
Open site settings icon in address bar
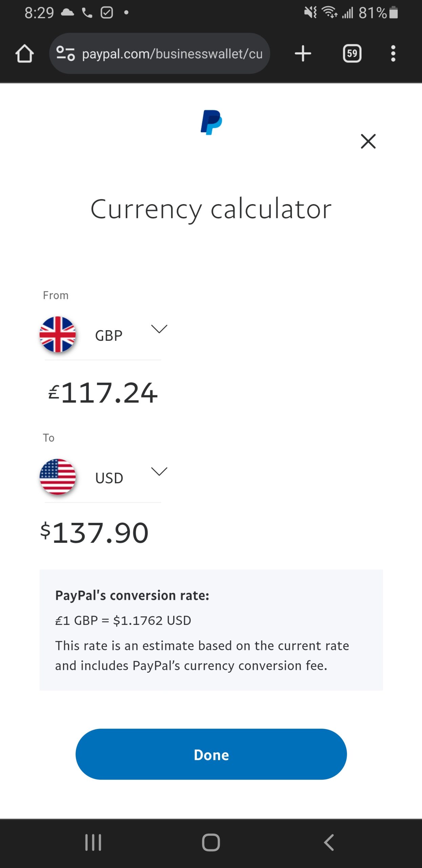tap(65, 54)
